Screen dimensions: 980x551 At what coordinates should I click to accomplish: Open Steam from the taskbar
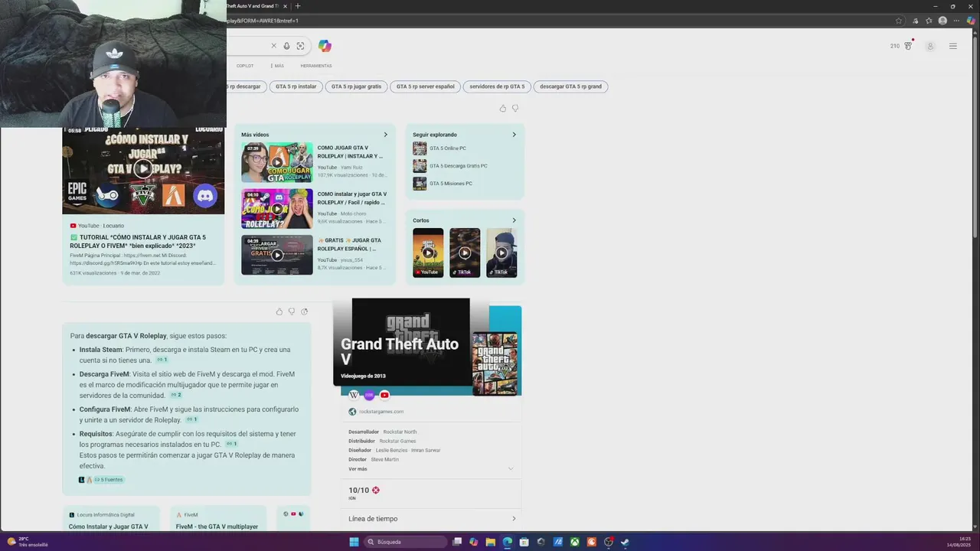pos(625,542)
